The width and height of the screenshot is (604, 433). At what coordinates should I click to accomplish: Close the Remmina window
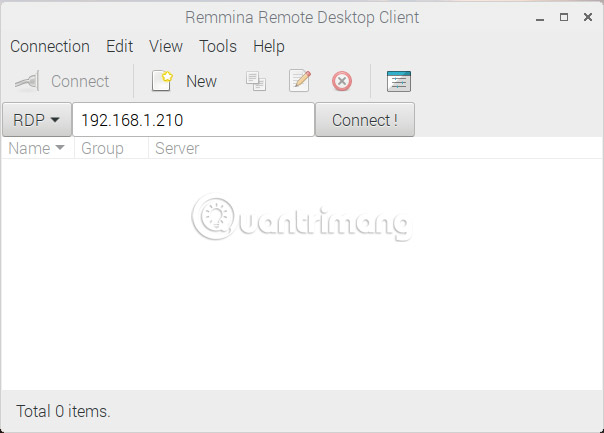click(x=588, y=17)
